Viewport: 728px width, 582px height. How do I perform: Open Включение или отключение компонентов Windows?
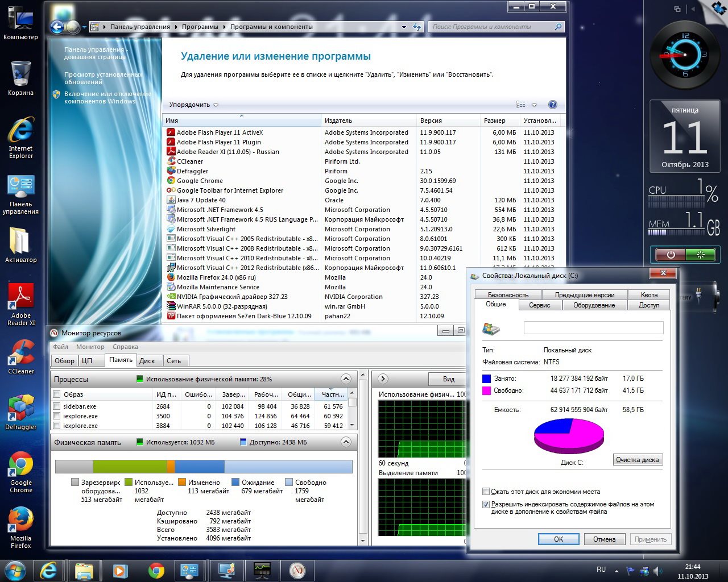tap(107, 98)
